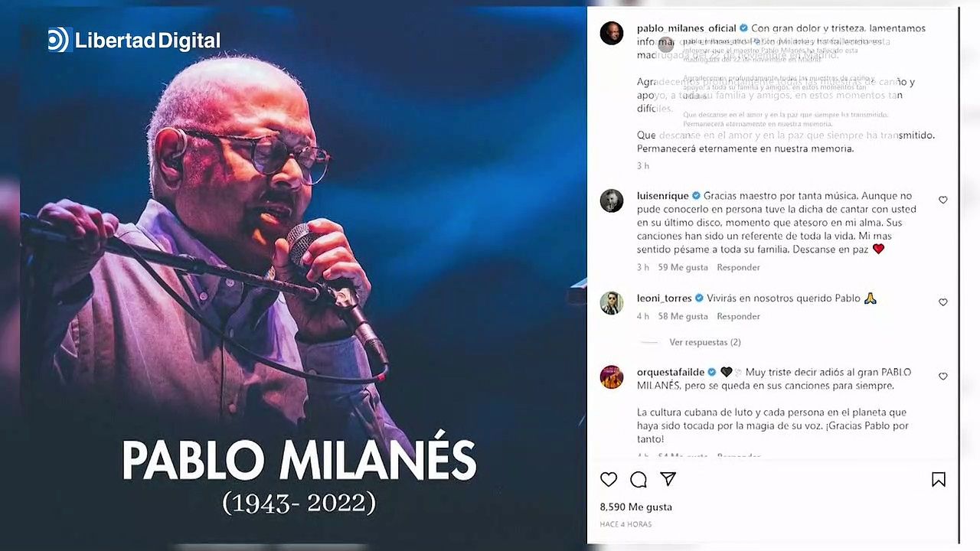Expand Ver respuestas (2) replies
The height and width of the screenshot is (551, 980).
point(705,342)
